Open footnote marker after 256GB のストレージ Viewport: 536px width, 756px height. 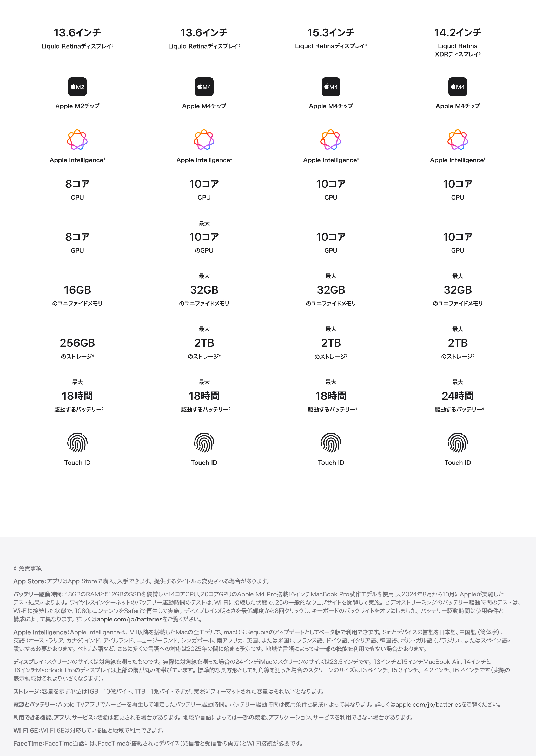93,356
